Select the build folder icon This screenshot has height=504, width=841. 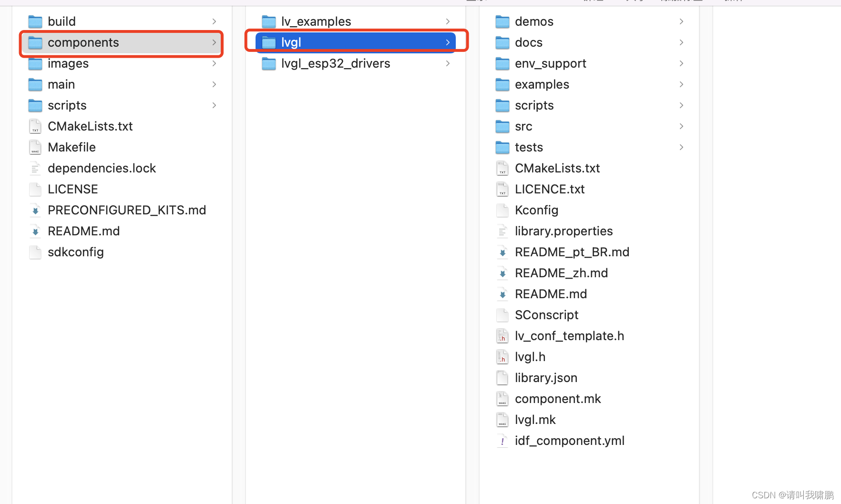[35, 21]
